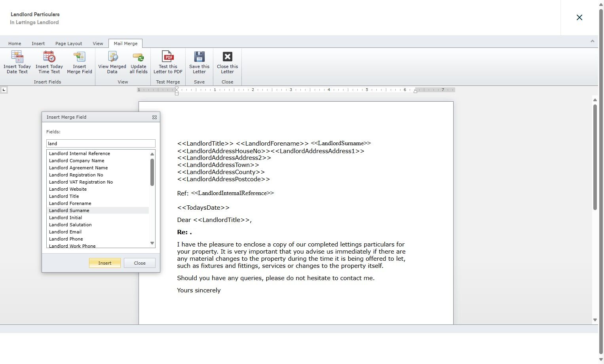
Task: Click field list scroll down arrow
Action: coord(152,243)
